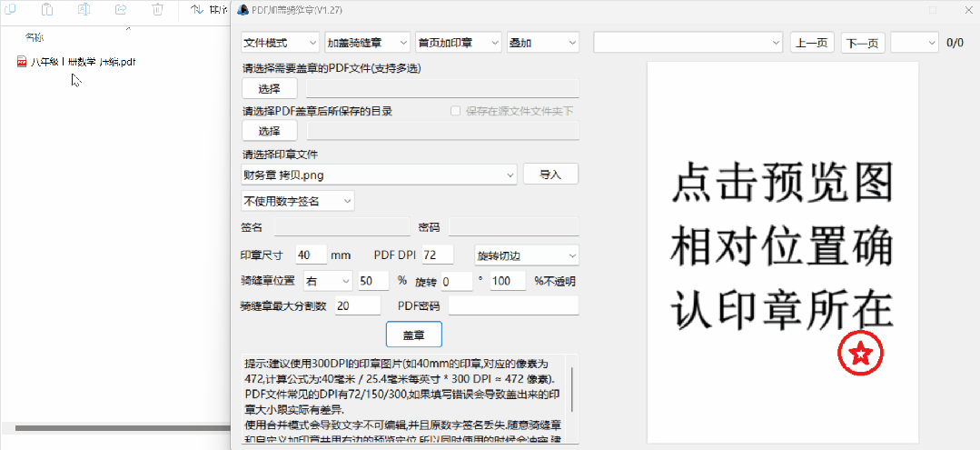Click 选择 button for PDF files
Viewport: 980px width, 450px height.
coord(270,88)
